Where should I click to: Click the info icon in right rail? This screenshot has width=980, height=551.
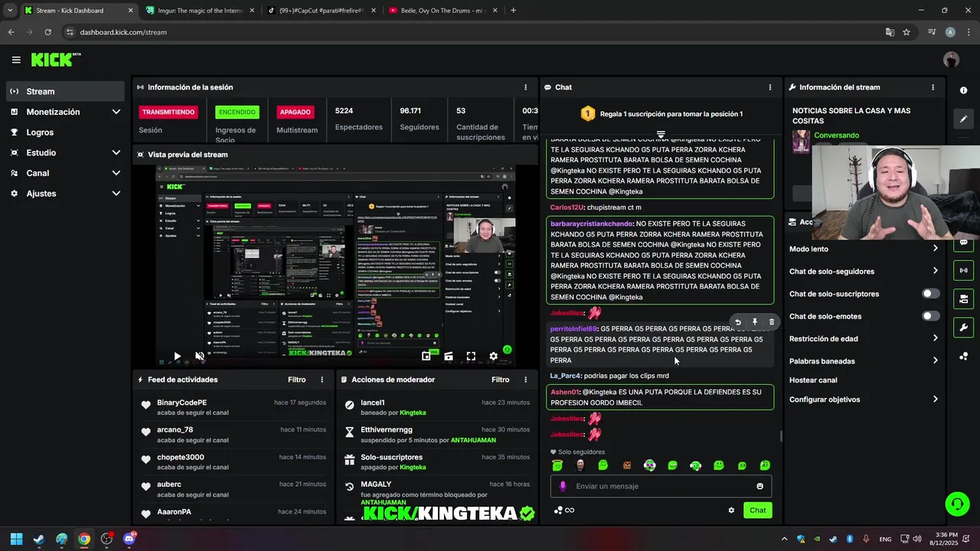(963, 90)
